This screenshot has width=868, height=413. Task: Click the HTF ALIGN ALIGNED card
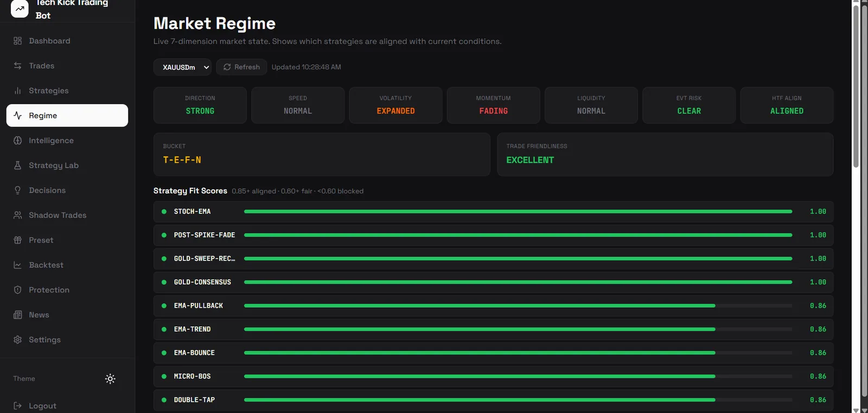787,105
